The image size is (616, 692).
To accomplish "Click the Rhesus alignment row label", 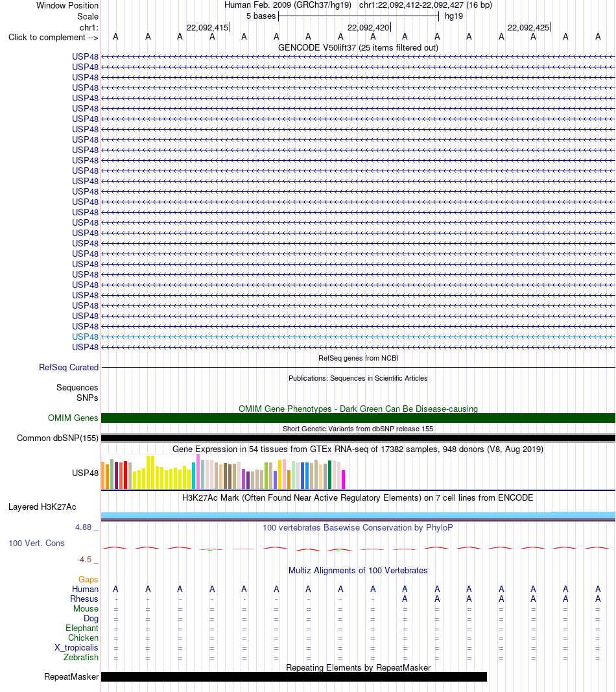I will tap(84, 599).
